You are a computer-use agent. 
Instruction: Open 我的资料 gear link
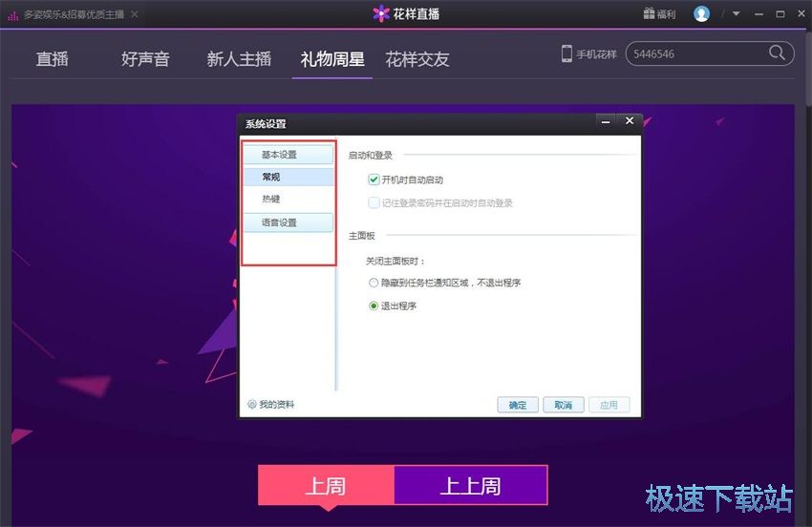point(271,404)
